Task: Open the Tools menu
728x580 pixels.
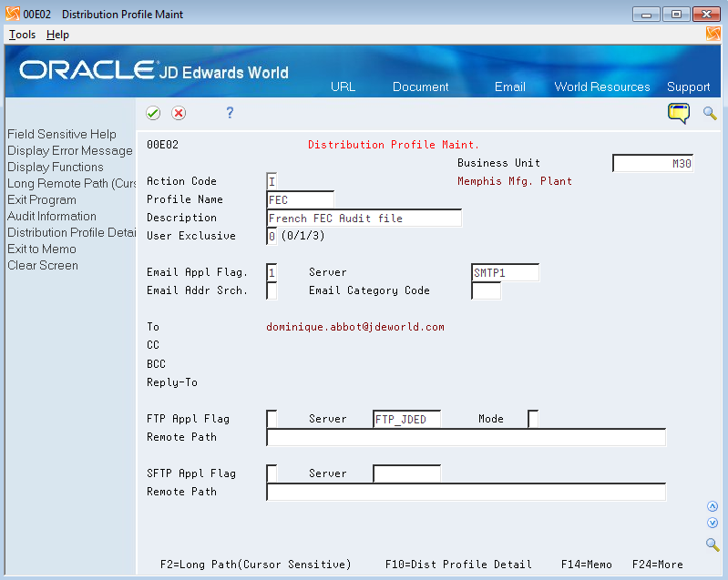Action: point(22,35)
